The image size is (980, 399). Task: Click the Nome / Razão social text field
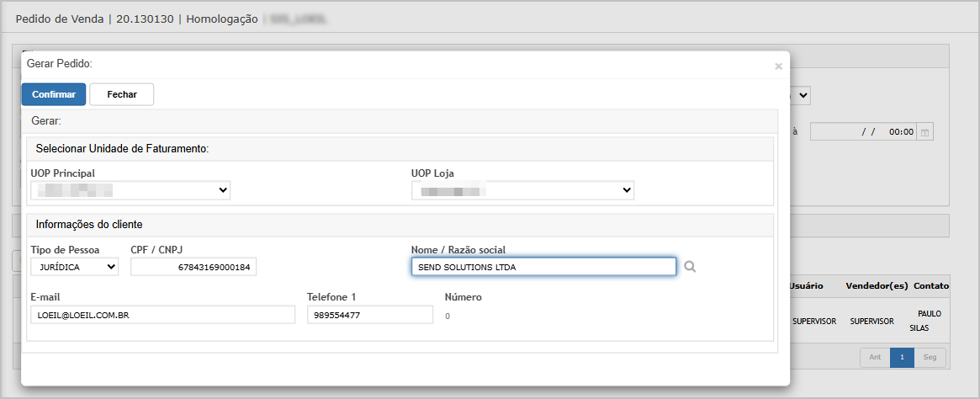tap(543, 267)
